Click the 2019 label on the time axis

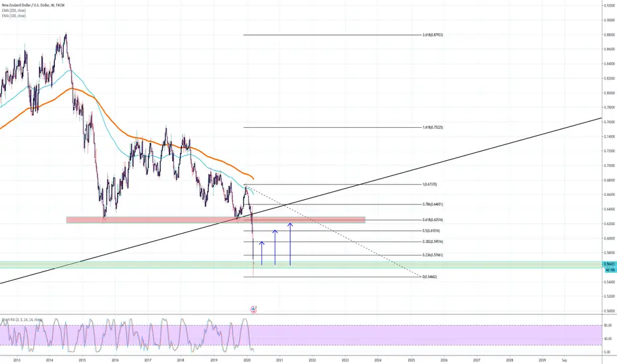pos(214,360)
